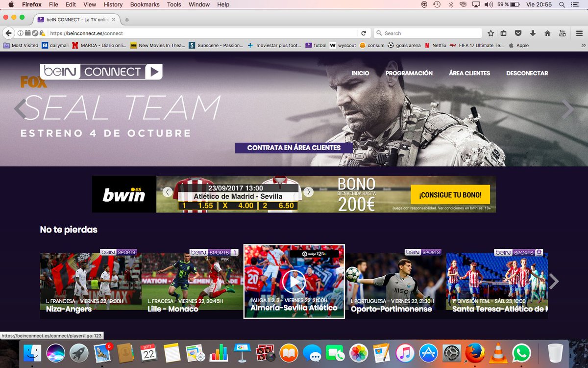588x368 pixels.
Task: Open beIN CONNECT logo
Action: click(101, 72)
